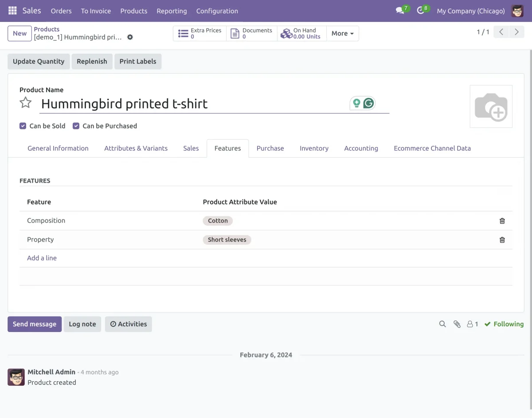Uncheck Can be Sold
The width and height of the screenshot is (532, 418).
tap(23, 125)
